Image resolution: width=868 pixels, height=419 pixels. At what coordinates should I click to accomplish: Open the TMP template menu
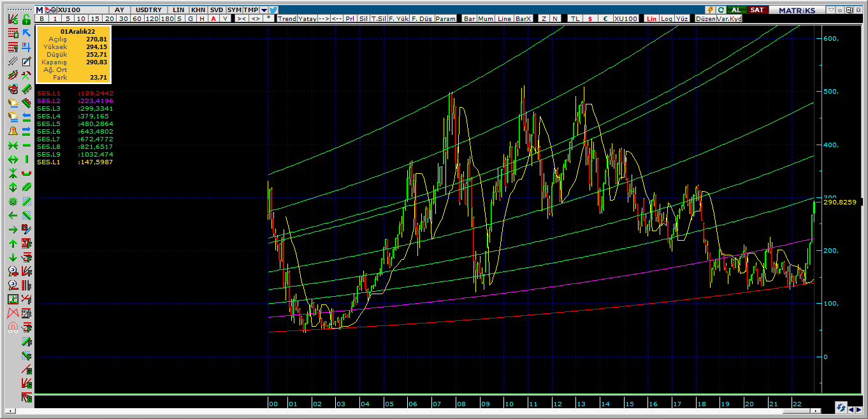pos(251,10)
